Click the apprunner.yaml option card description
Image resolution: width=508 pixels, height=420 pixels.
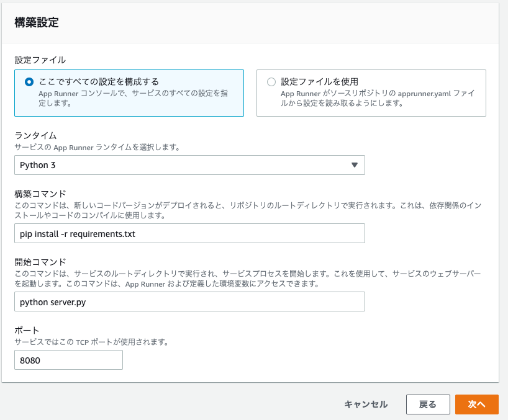click(378, 99)
